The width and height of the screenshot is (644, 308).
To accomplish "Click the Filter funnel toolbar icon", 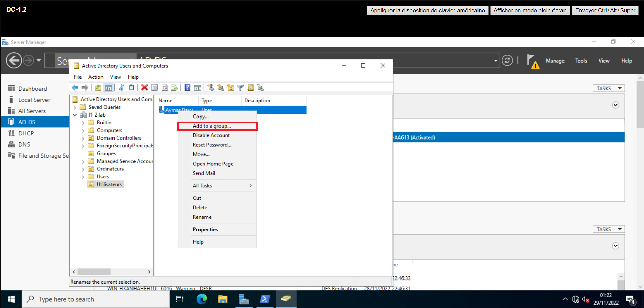I will 240,88.
